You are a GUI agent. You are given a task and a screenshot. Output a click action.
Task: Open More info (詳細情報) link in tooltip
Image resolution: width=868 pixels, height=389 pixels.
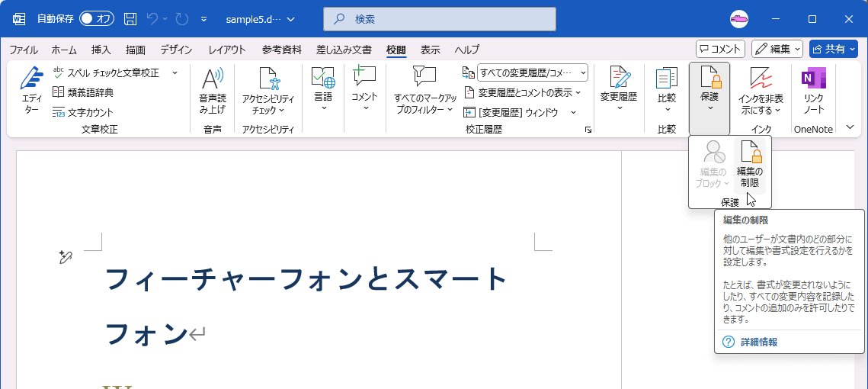point(759,342)
